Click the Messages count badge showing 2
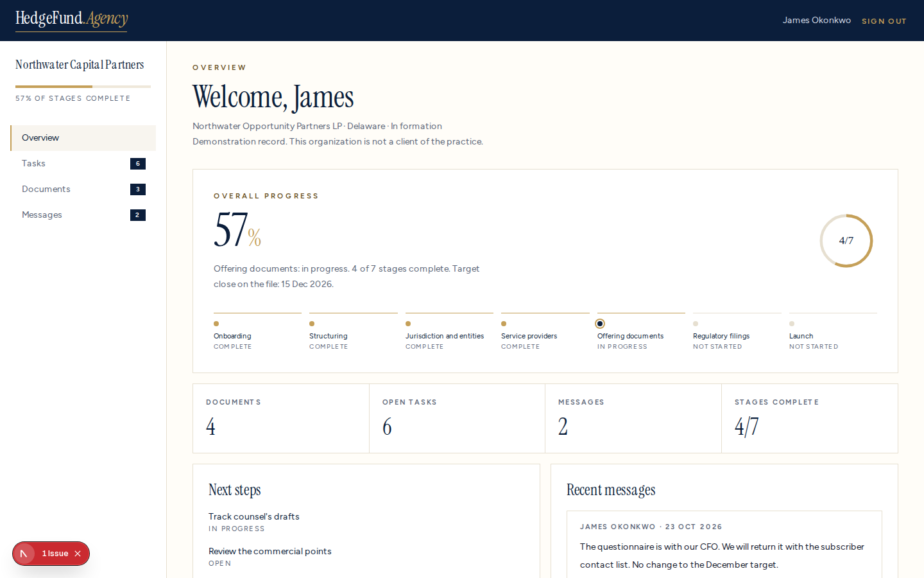Image resolution: width=924 pixels, height=578 pixels. [x=138, y=215]
